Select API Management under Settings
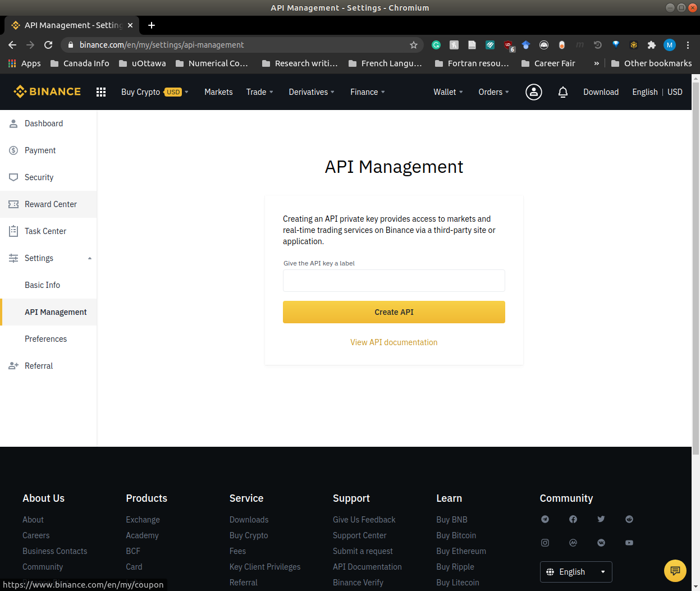Screen dimensions: 700x591 48,312
